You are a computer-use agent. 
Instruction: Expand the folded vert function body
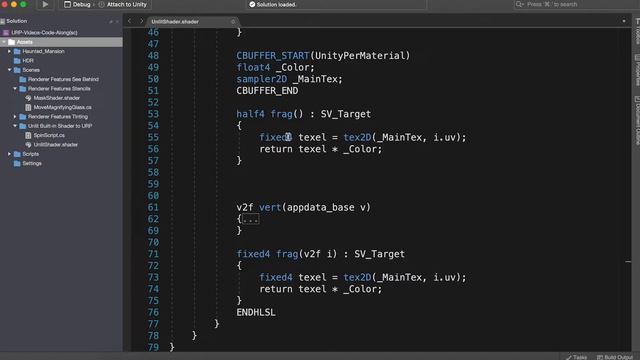pos(251,220)
